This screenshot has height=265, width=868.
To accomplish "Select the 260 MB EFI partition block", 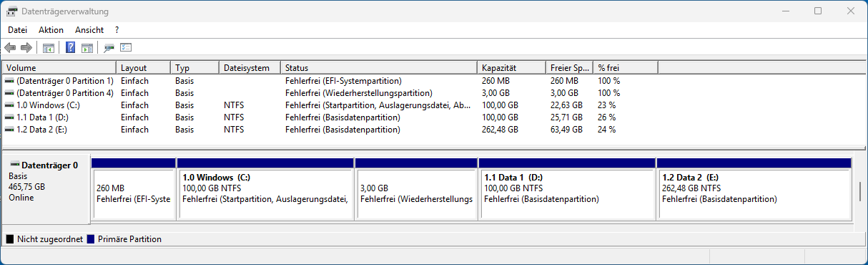I will (x=134, y=189).
